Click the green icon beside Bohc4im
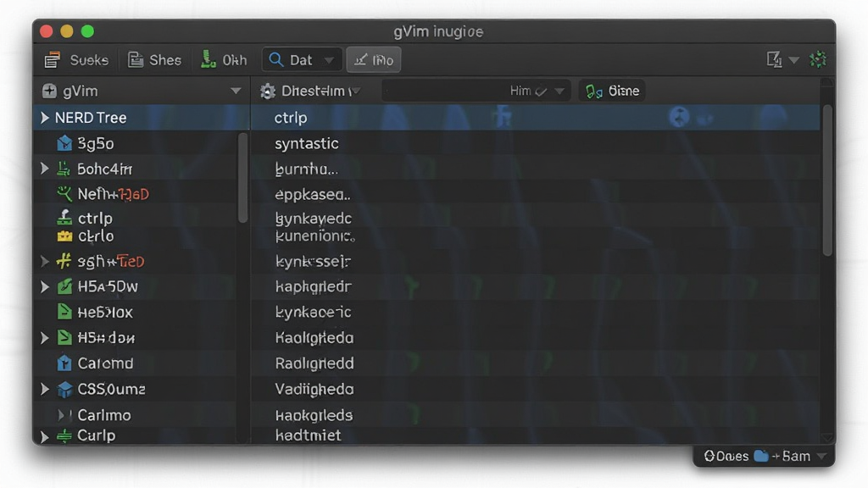 tap(64, 169)
